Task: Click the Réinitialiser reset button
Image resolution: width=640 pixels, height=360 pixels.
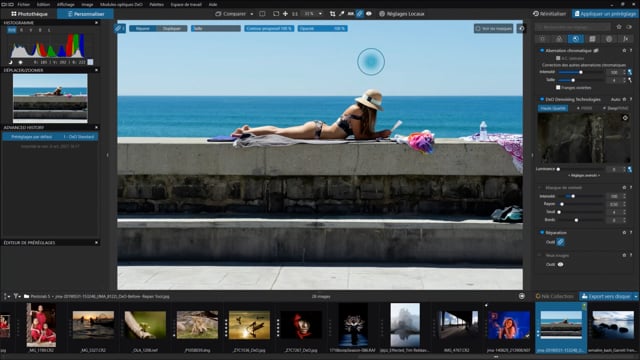Action: tap(549, 14)
